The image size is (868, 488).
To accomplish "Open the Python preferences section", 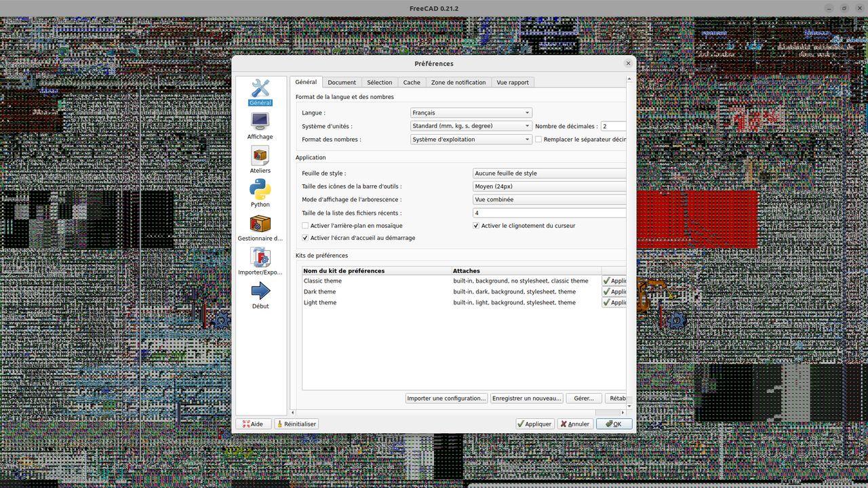I will coord(260,195).
